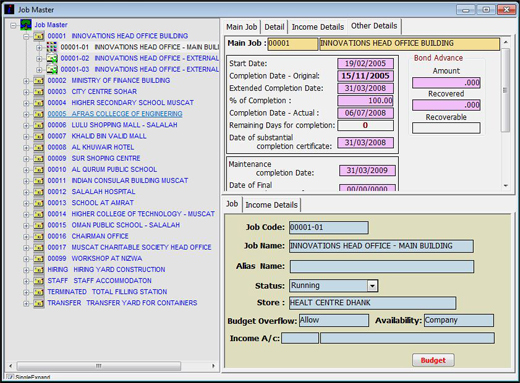Expand the 00014 Higher College of Technology node

click(26, 214)
